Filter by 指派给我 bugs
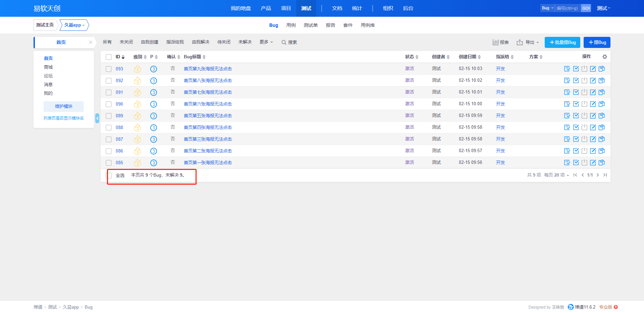644x314 pixels. (x=175, y=42)
